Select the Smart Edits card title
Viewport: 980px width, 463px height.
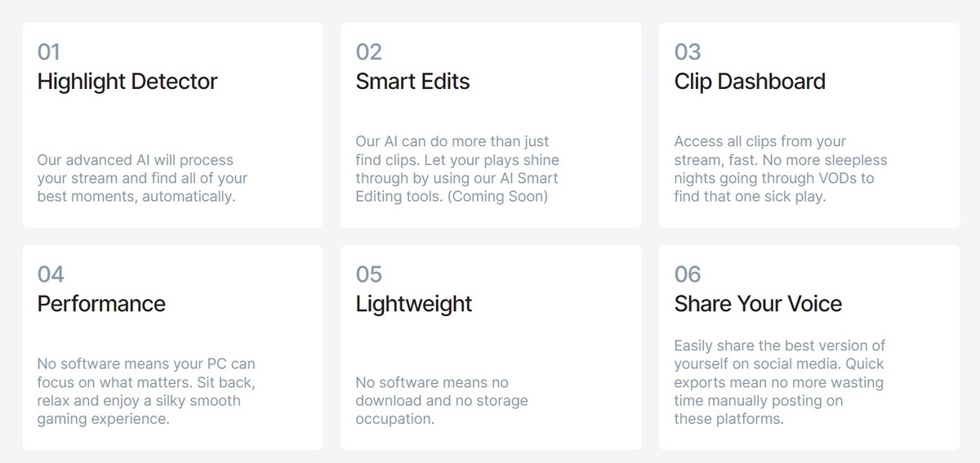pos(412,82)
